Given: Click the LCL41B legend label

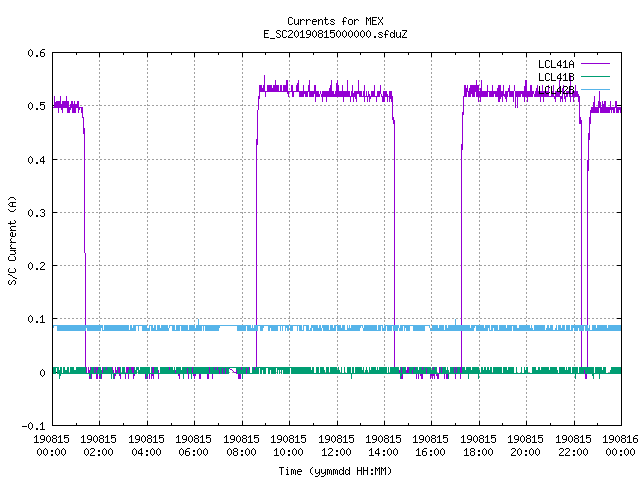Looking at the screenshot, I should tap(556, 77).
